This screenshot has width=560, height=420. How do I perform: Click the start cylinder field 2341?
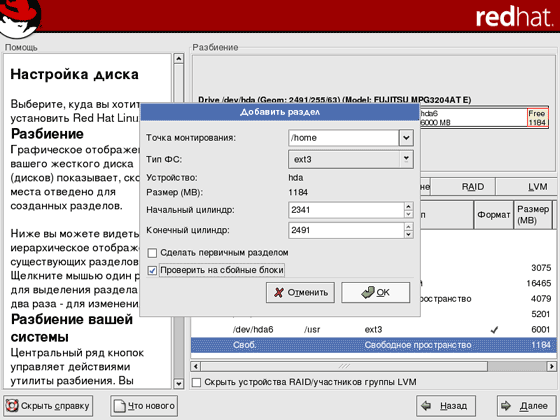click(x=346, y=210)
